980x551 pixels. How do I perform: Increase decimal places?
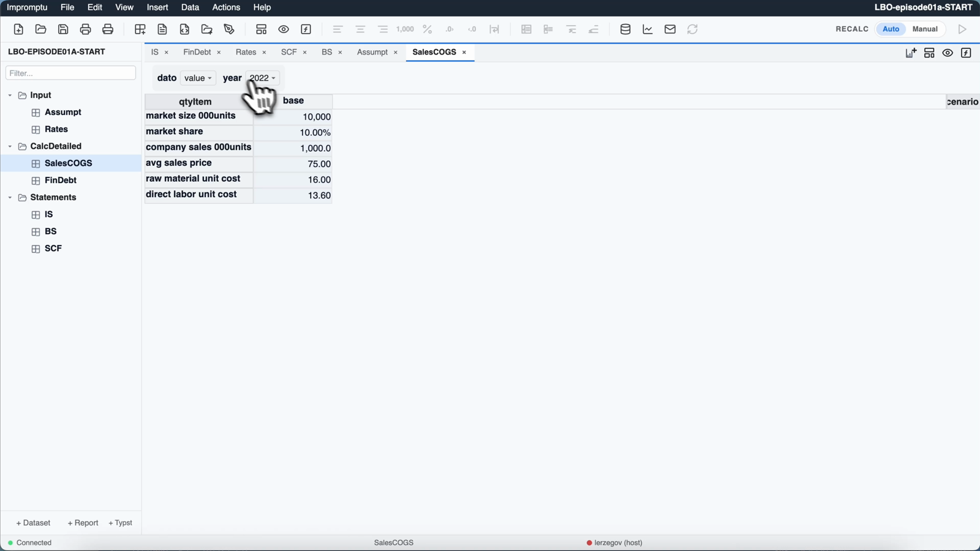point(450,29)
